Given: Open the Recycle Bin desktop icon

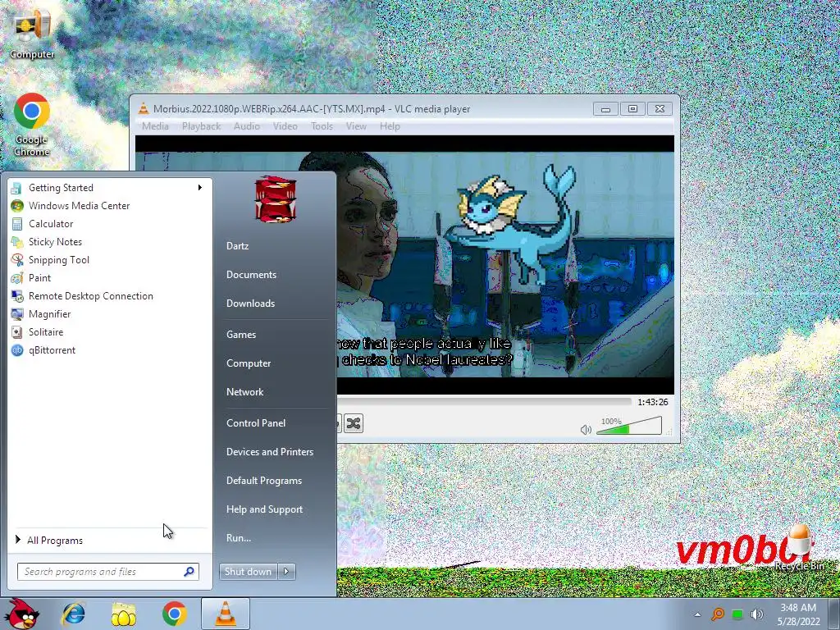Looking at the screenshot, I should pos(799,546).
